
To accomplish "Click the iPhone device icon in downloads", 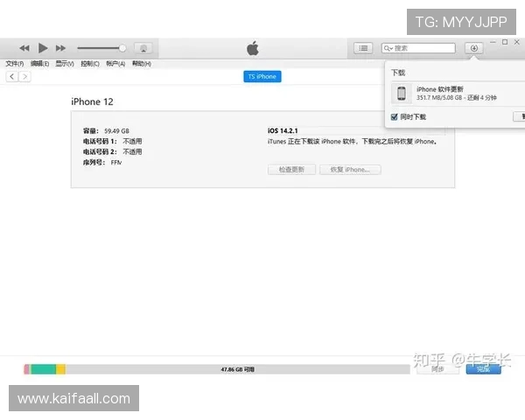I will (x=401, y=93).
